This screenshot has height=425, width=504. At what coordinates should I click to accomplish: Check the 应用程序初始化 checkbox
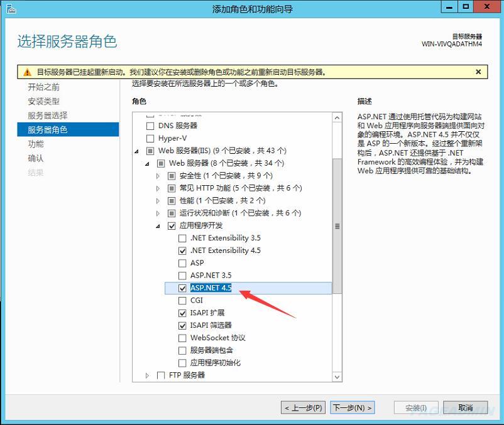[182, 363]
